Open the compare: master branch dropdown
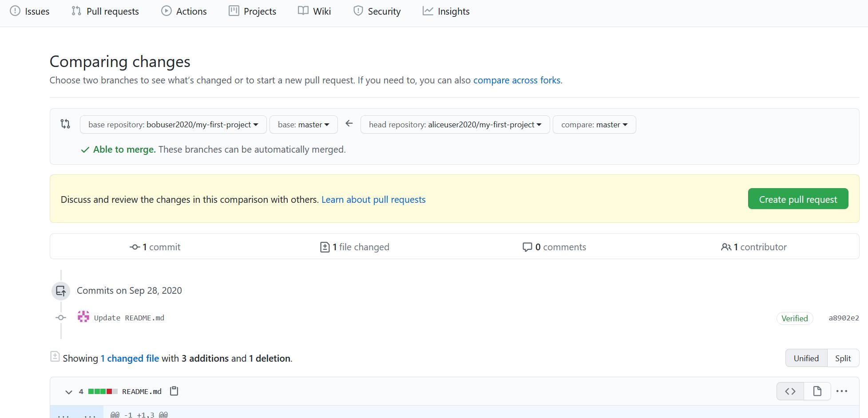 pos(594,125)
